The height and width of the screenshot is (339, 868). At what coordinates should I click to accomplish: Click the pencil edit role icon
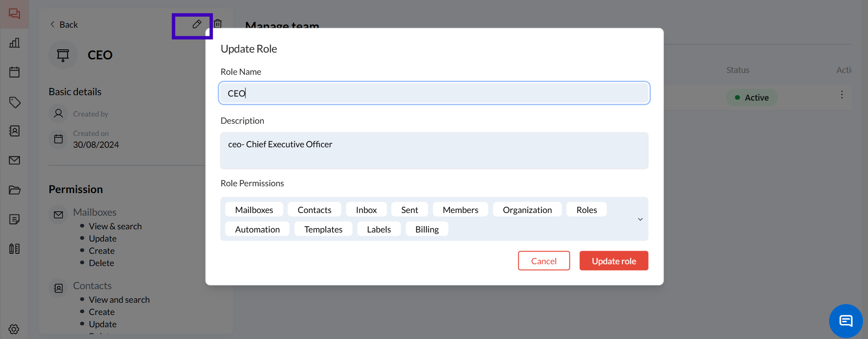coord(196,24)
